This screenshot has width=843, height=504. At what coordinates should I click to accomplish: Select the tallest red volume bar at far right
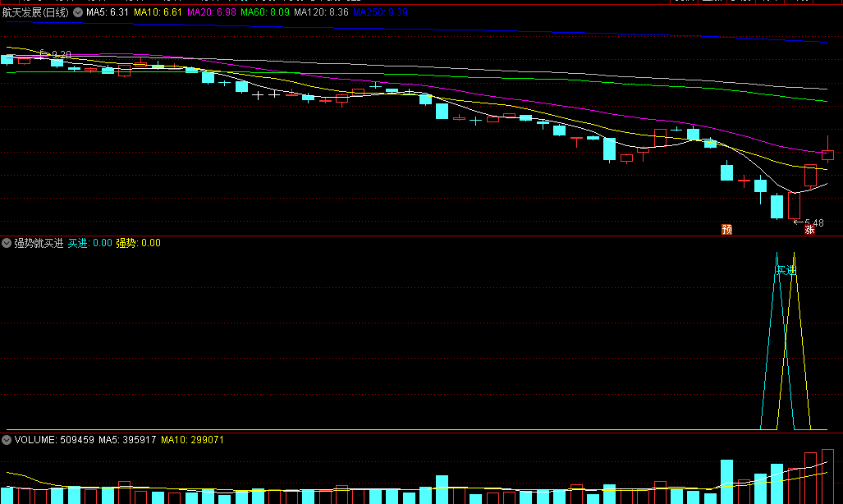click(827, 477)
